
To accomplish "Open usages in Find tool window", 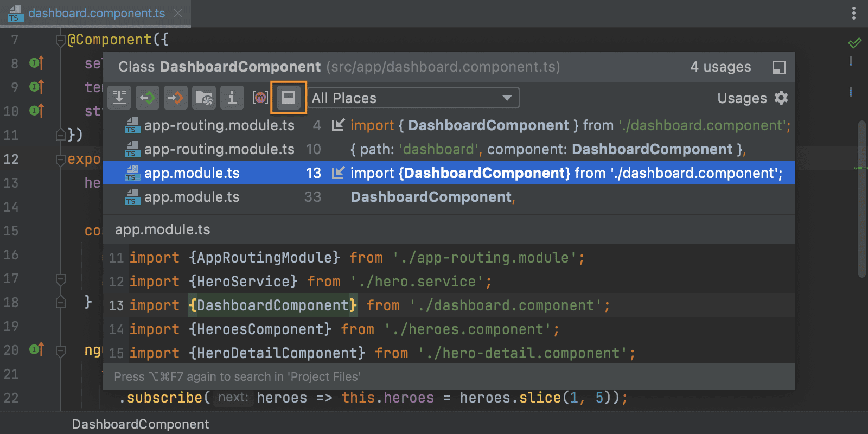I will pyautogui.click(x=779, y=67).
